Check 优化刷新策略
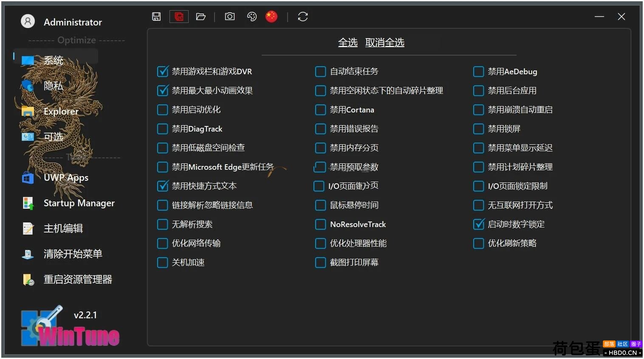 (479, 243)
